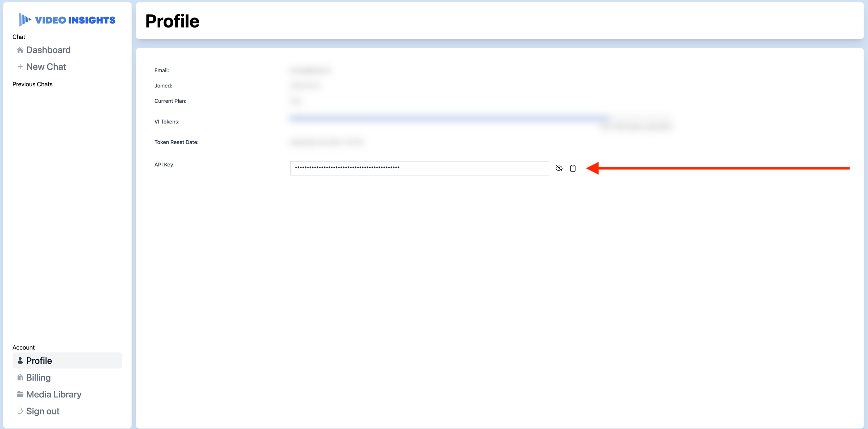
Task: Copy API key using clipboard icon
Action: pos(573,168)
